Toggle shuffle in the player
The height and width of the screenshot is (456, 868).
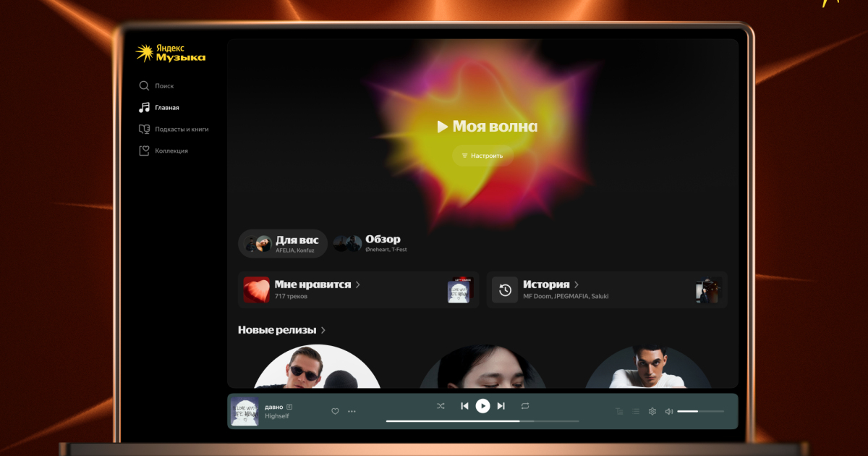coord(441,406)
